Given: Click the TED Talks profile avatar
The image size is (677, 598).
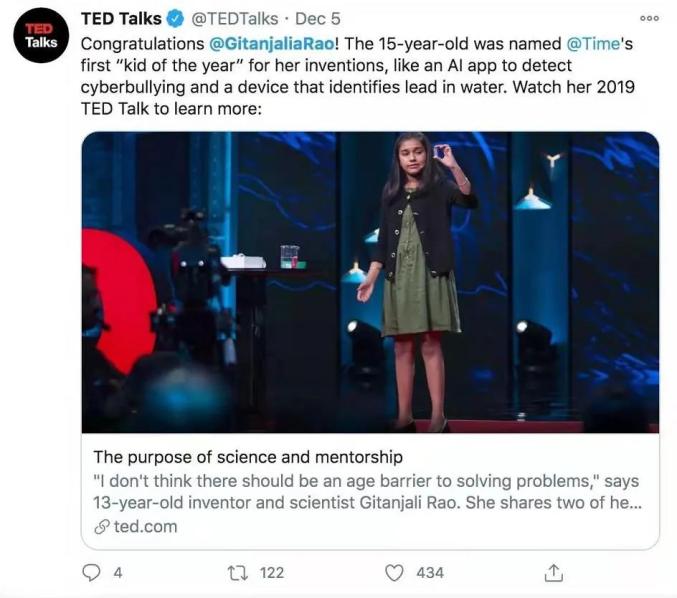Looking at the screenshot, I should click(40, 36).
